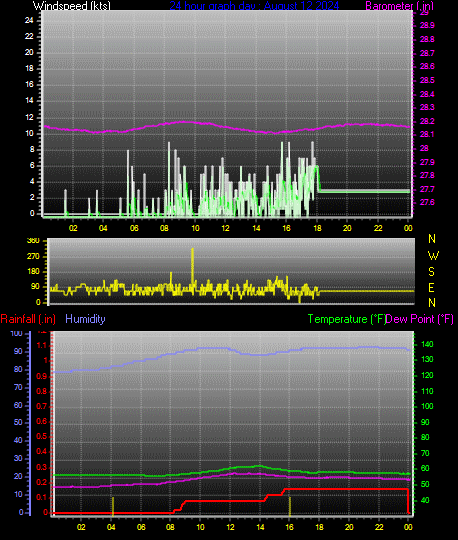This screenshot has height=540, width=458.
Task: Click the green "Temperature (°F)" legend label
Action: [x=346, y=319]
